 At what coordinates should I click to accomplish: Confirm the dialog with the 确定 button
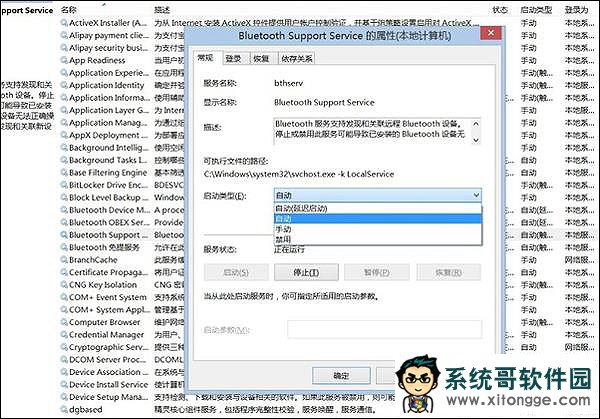click(x=341, y=376)
